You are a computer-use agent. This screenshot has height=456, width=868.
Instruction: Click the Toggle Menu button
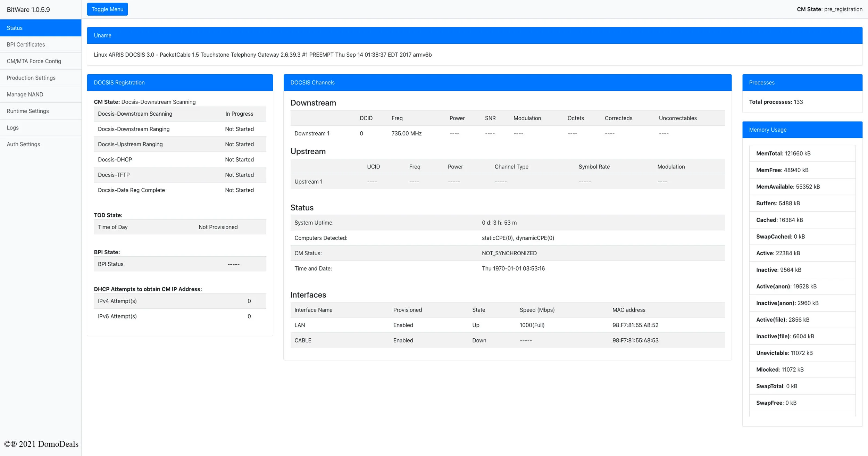107,9
